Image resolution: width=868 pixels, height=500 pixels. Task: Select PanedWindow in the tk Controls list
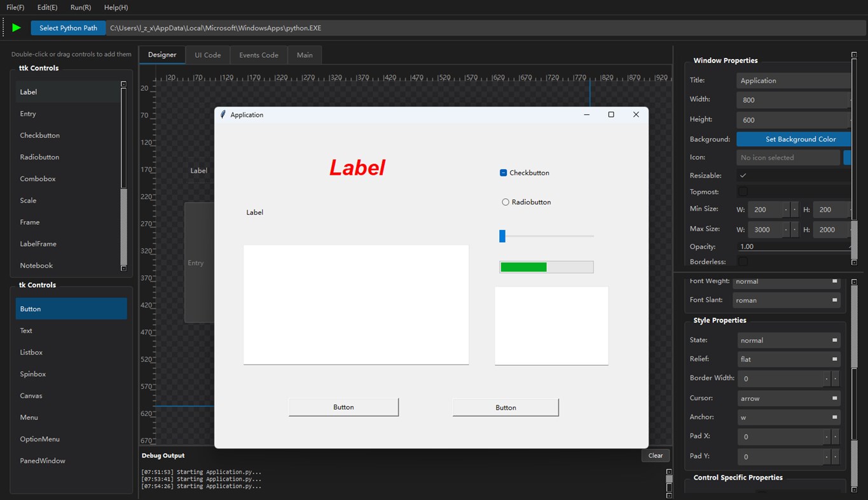[71, 461]
